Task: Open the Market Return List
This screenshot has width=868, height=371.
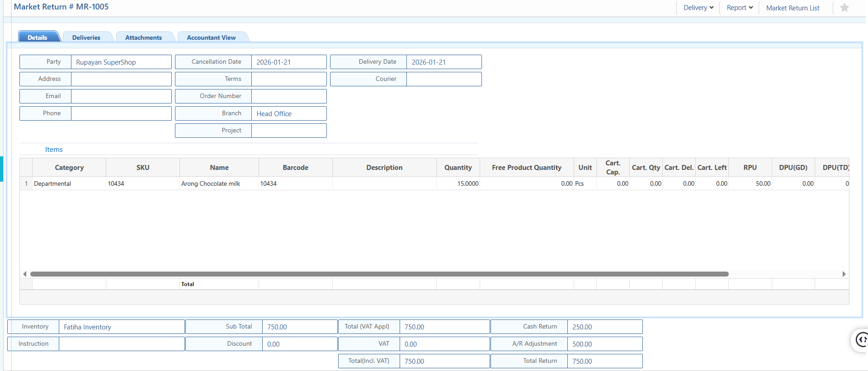Action: point(793,8)
